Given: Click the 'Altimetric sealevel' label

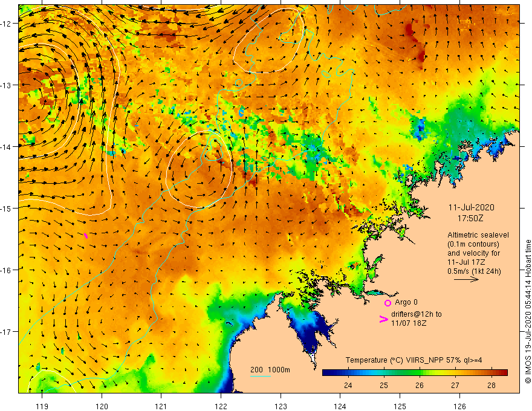Looking at the screenshot, I should click(x=478, y=235).
